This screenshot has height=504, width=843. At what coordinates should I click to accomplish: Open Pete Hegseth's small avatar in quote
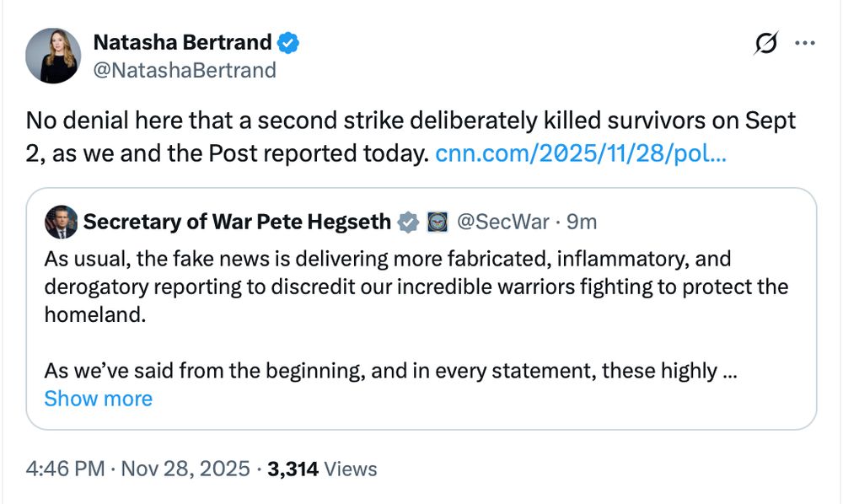[61, 222]
